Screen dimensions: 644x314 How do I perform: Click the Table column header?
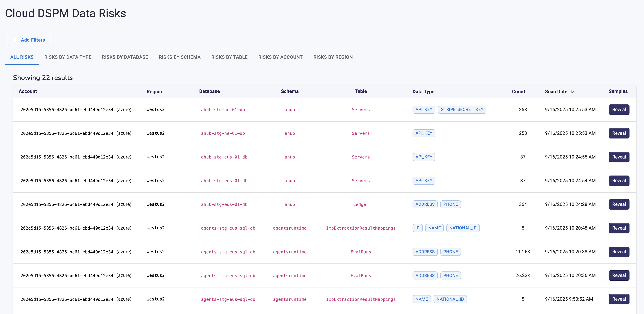(361, 91)
